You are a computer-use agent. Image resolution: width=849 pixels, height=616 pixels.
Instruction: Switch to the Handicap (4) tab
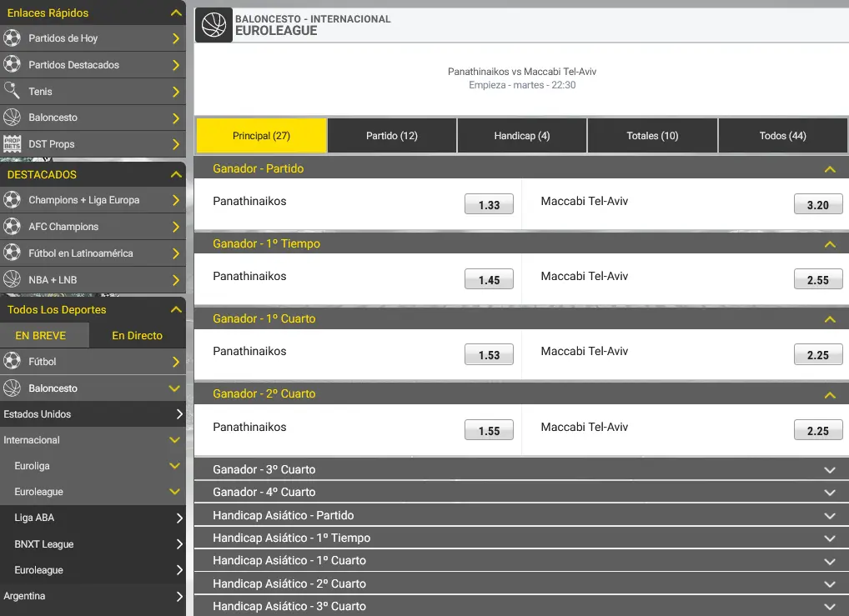[522, 135]
